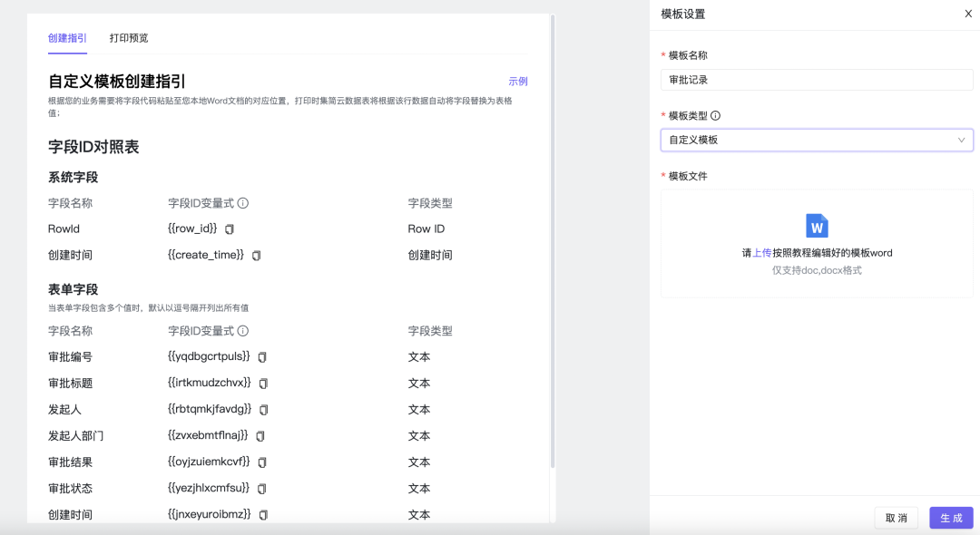
Task: Select the {{oyjzuiemkcvf}} code text
Action: [x=209, y=462]
